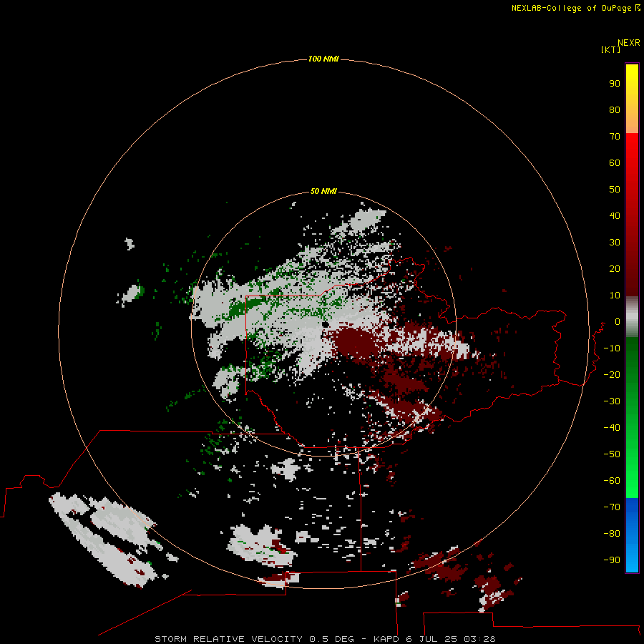Click the 03:28 timestamp

pyautogui.click(x=479, y=639)
